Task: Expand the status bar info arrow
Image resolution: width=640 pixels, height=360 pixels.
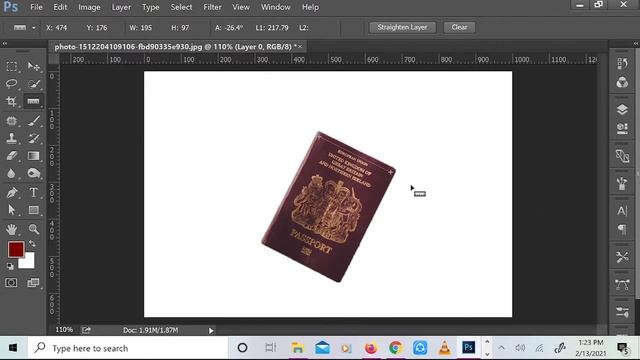Action: 211,331
